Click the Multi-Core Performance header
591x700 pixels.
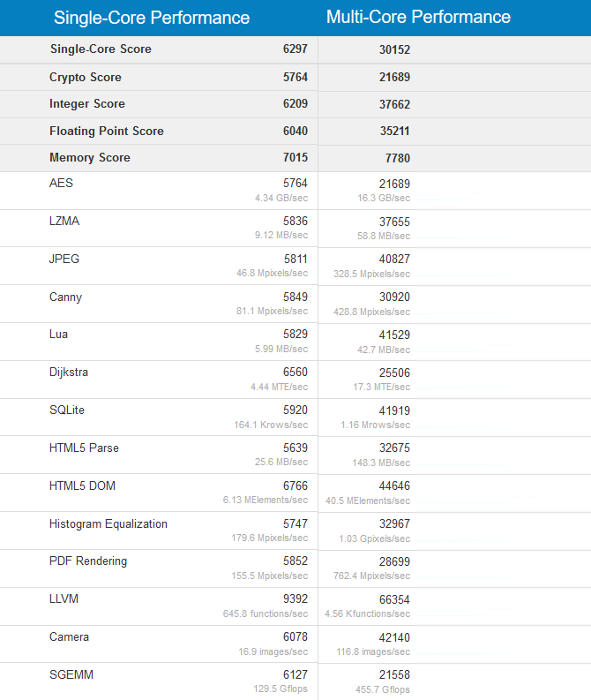(418, 17)
